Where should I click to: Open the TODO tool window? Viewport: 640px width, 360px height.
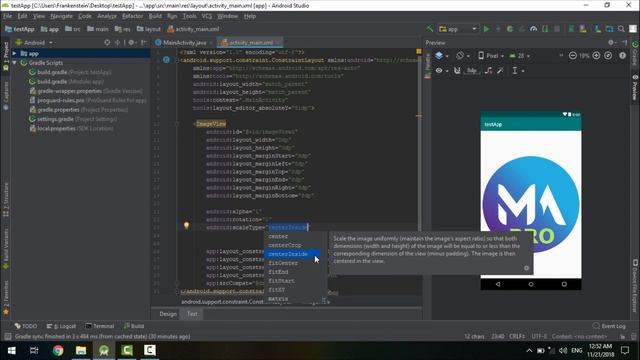(26, 326)
